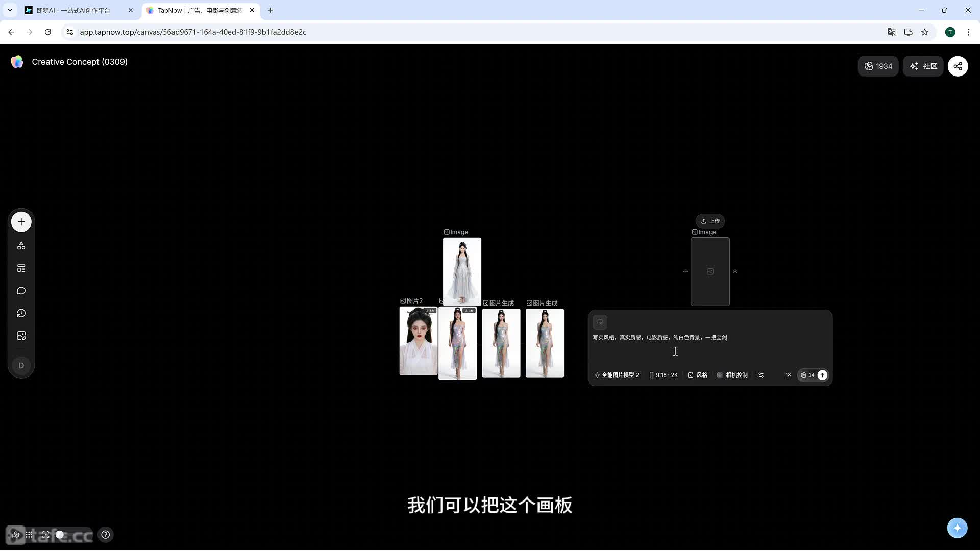Toggle the canvas minimap icon
This screenshot has width=980, height=551.
(15, 535)
